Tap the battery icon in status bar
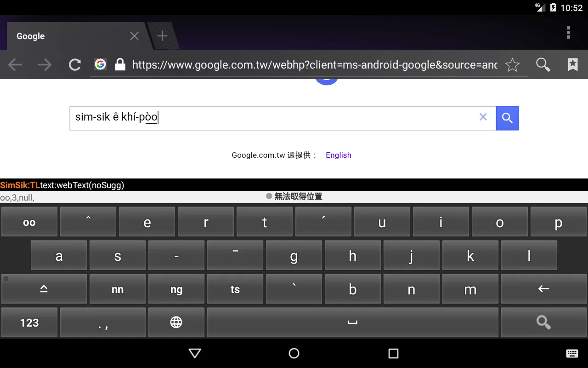The width and height of the screenshot is (588, 368). 553,7
